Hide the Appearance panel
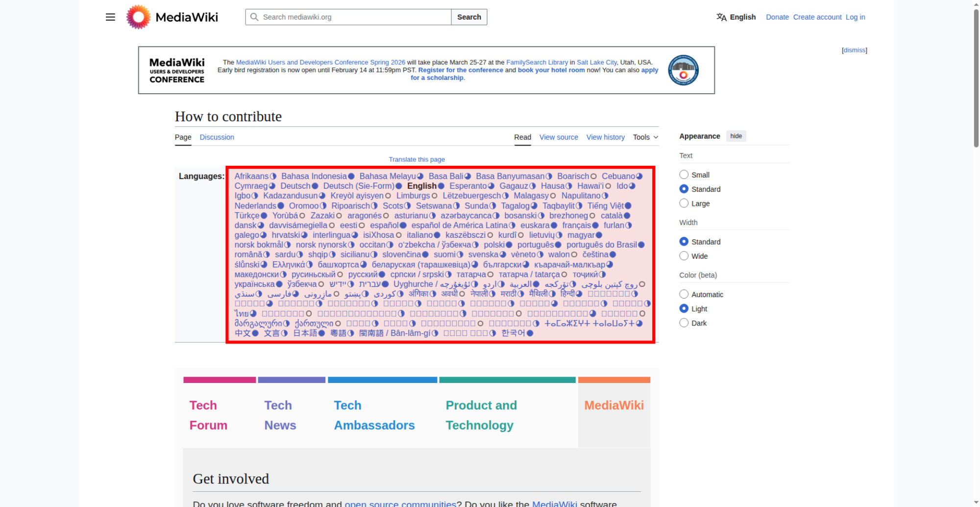This screenshot has height=507, width=980. pyautogui.click(x=735, y=136)
